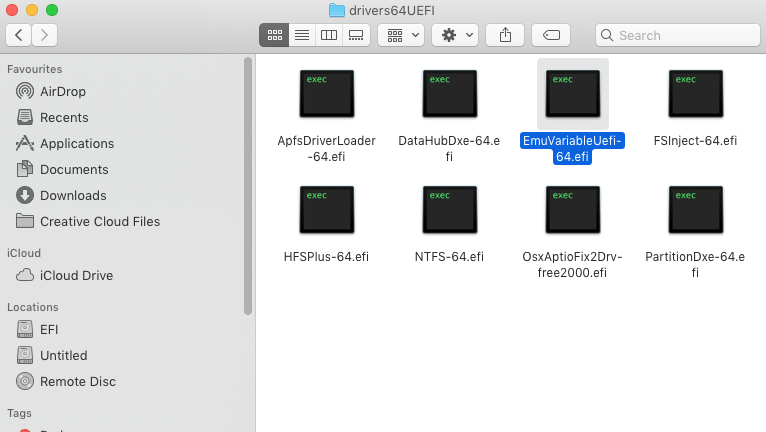Image resolution: width=766 pixels, height=432 pixels.
Task: Select the DataHubDxe-64.efi exec icon
Action: [450, 93]
